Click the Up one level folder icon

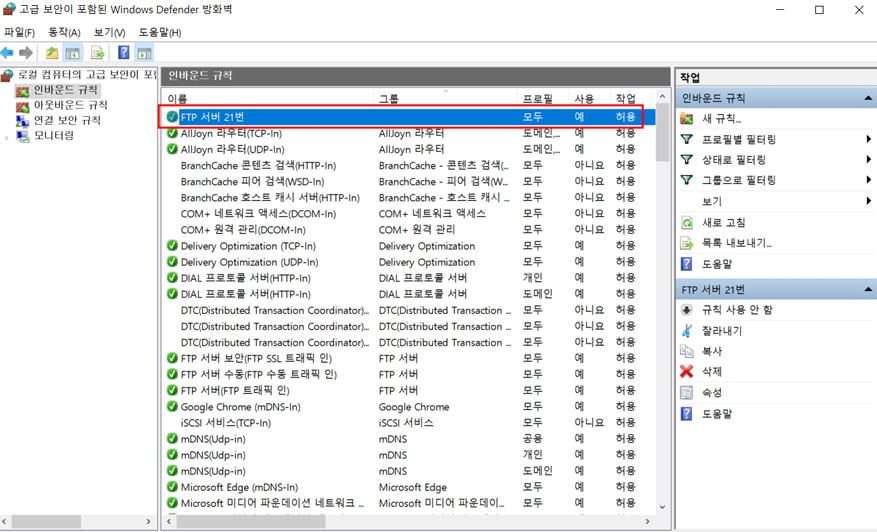(x=52, y=53)
